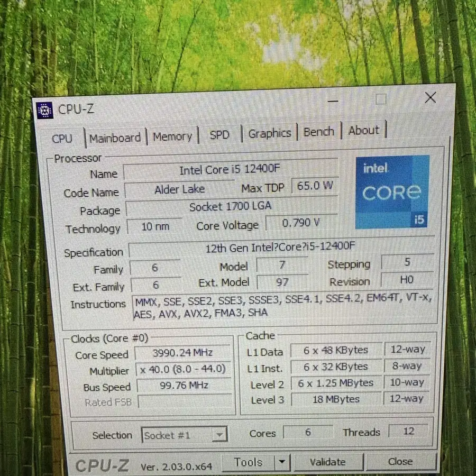Screen dimensions: 476x476
Task: Click the Level 2 value 6 x 1.25 MBytes
Action: 336,383
